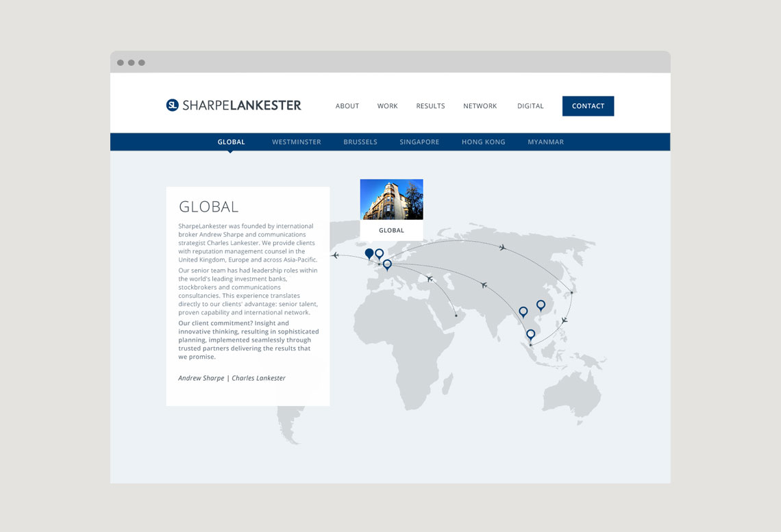Click the outlined pin beside the filled UK pin
This screenshot has width=781, height=532.
point(380,253)
